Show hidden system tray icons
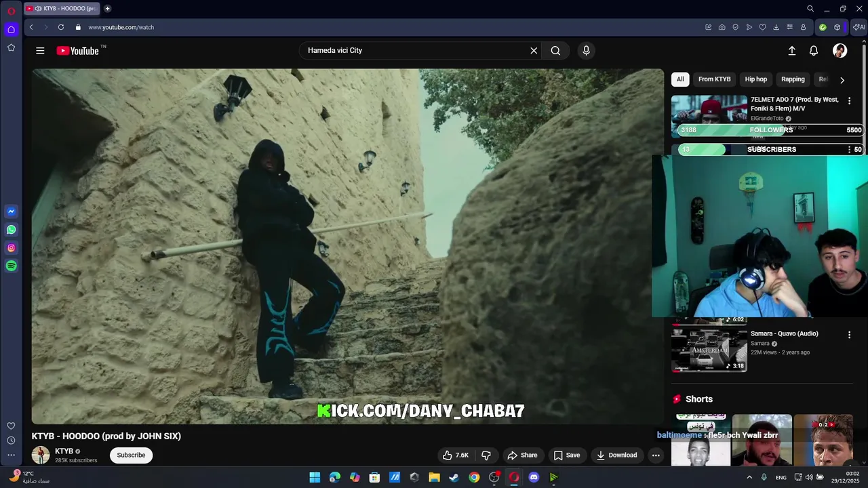This screenshot has width=868, height=488. pos(749,477)
